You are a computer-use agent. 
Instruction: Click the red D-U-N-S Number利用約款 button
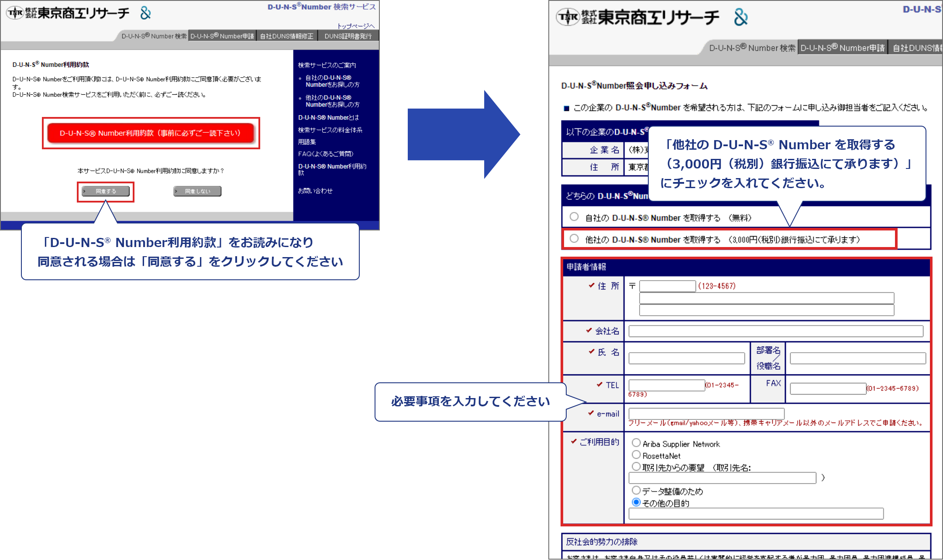click(151, 133)
